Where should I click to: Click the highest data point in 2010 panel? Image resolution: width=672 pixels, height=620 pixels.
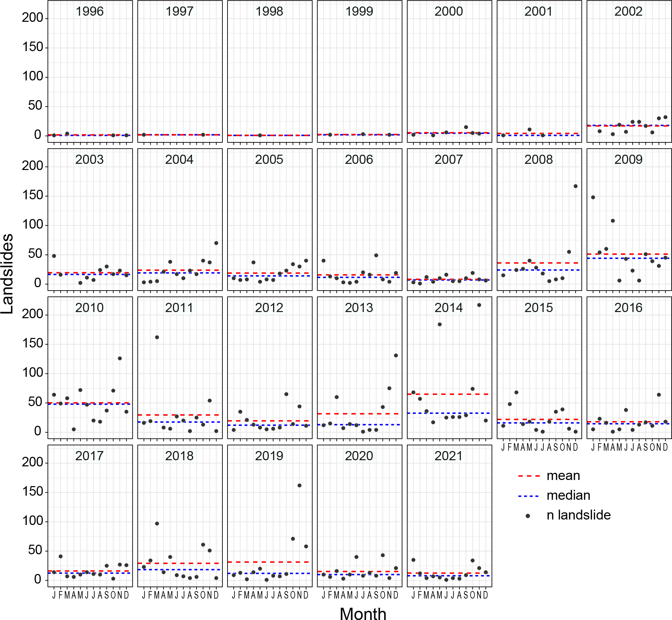point(120,358)
